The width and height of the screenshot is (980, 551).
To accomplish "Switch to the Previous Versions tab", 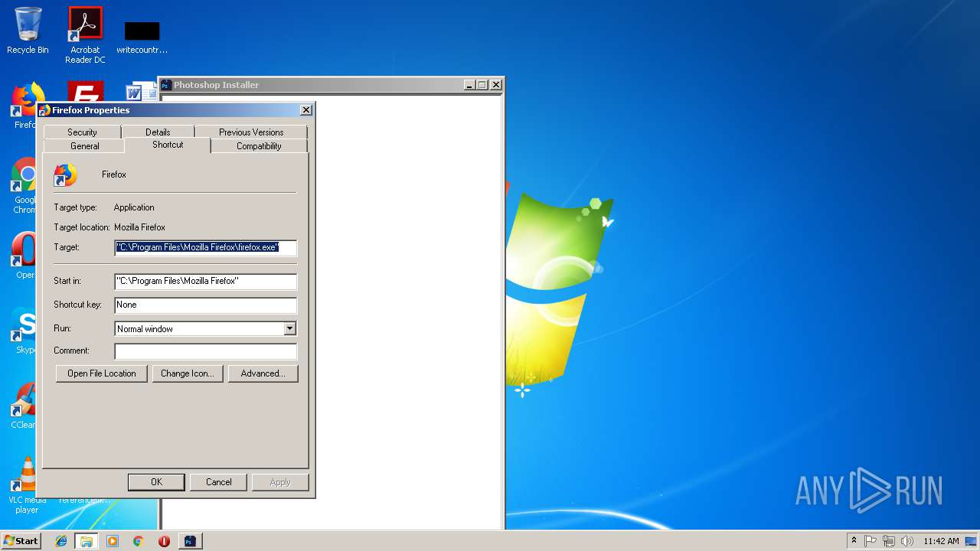I will [x=251, y=132].
